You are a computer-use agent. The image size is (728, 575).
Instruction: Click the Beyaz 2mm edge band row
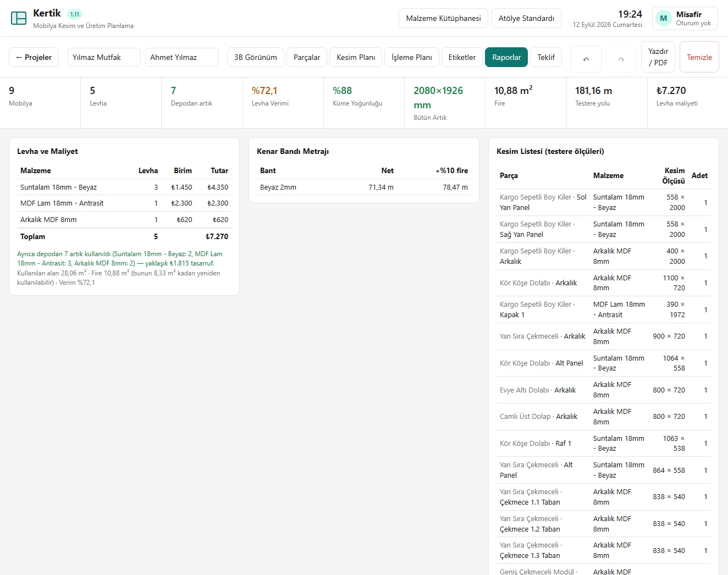364,187
